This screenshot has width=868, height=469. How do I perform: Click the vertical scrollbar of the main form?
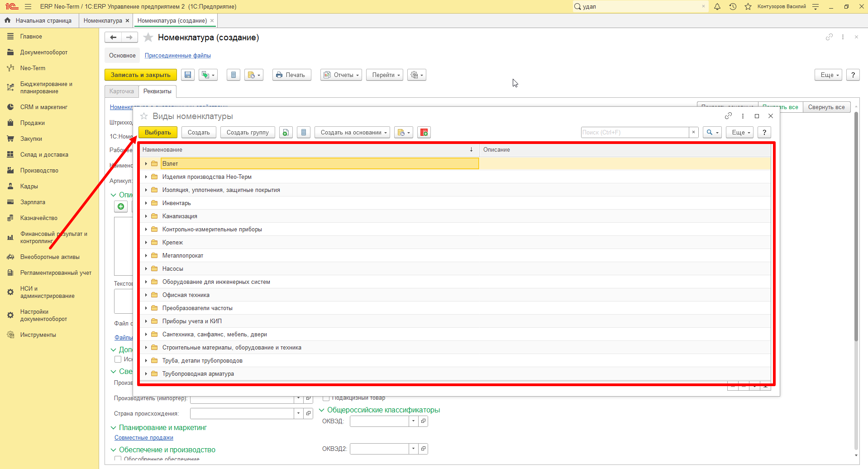[856, 226]
